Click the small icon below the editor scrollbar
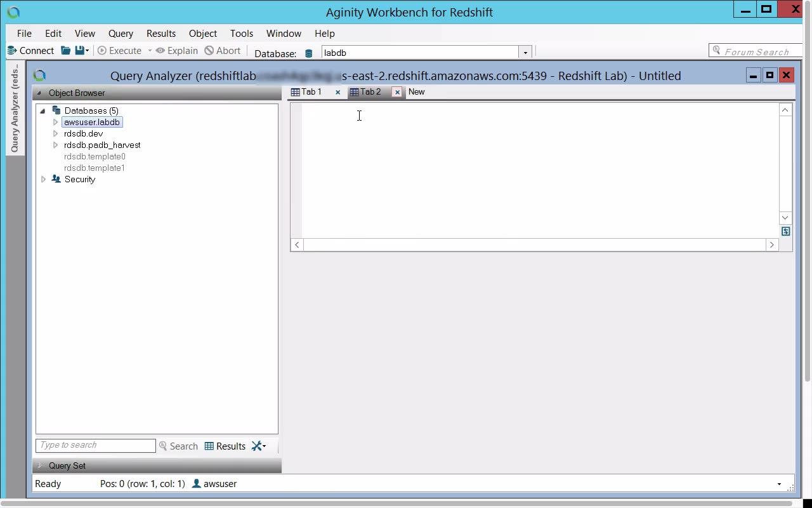Image resolution: width=812 pixels, height=508 pixels. coord(785,231)
